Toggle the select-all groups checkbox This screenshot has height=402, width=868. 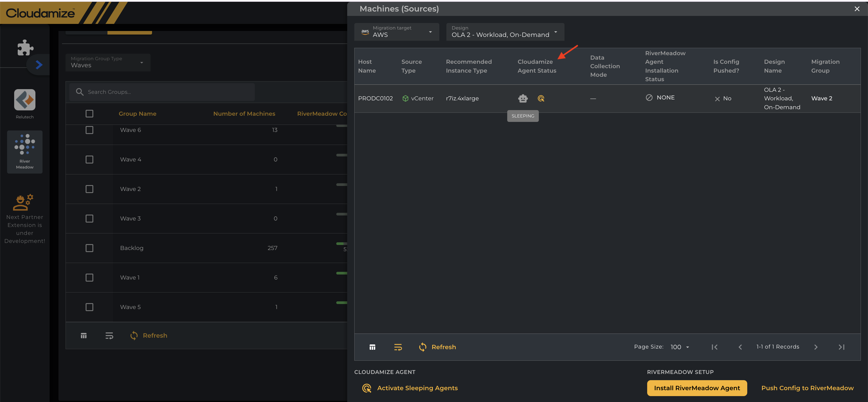(89, 114)
